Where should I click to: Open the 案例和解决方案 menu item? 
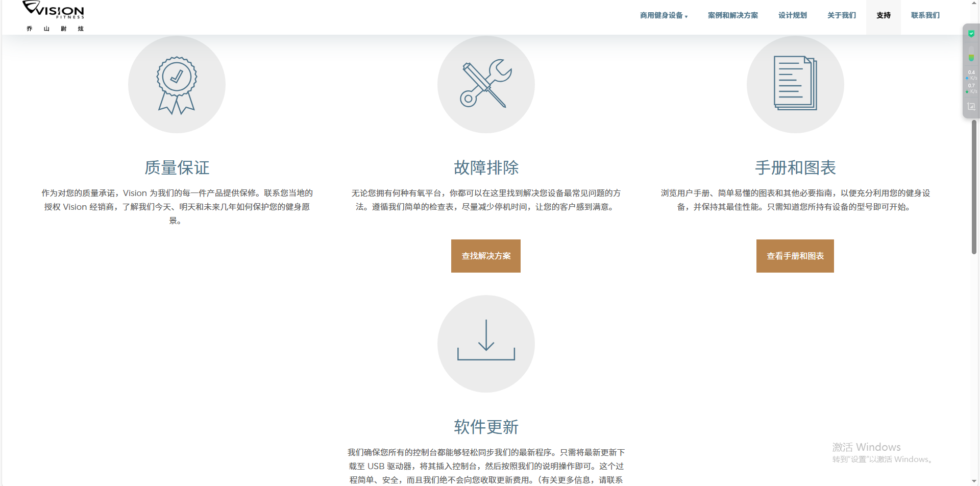(732, 15)
